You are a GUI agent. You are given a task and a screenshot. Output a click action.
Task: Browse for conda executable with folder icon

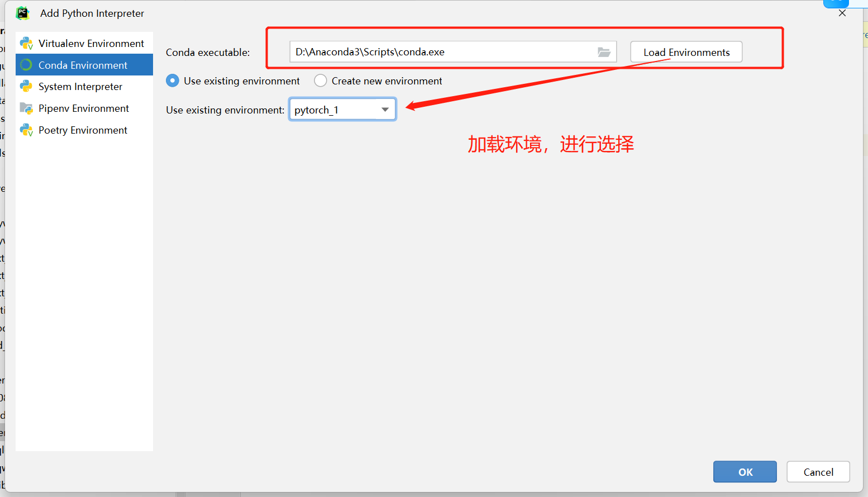coord(604,52)
